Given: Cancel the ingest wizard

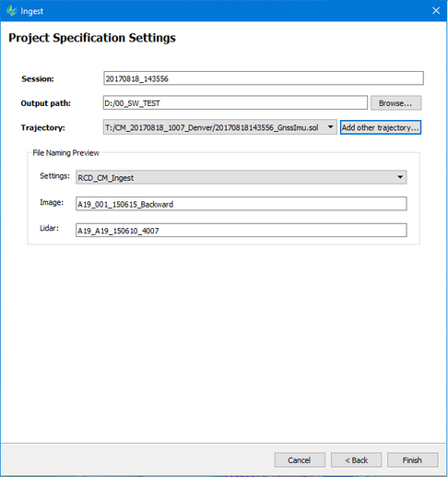Looking at the screenshot, I should (300, 459).
